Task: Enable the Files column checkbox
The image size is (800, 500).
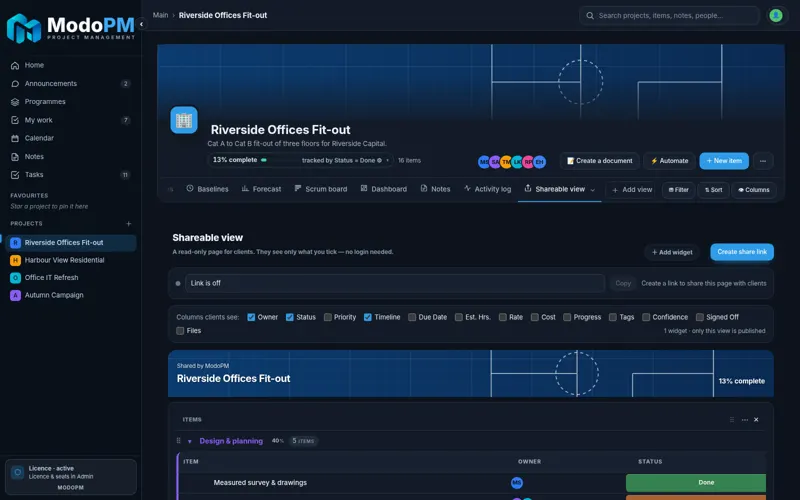Action: [x=180, y=331]
